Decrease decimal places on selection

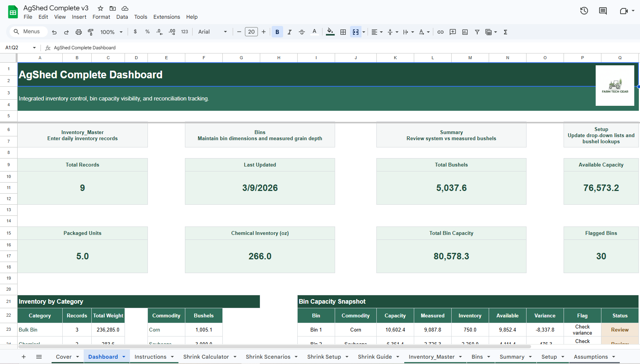point(159,32)
